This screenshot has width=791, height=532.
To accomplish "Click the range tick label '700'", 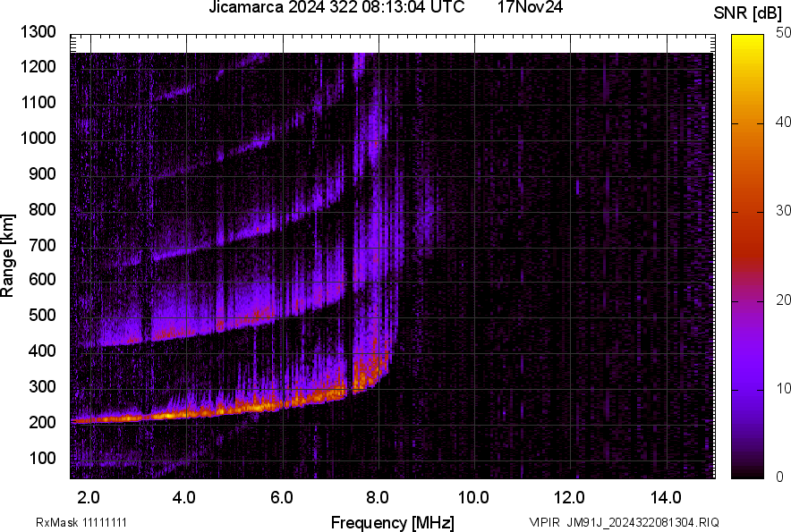I will pos(42,245).
